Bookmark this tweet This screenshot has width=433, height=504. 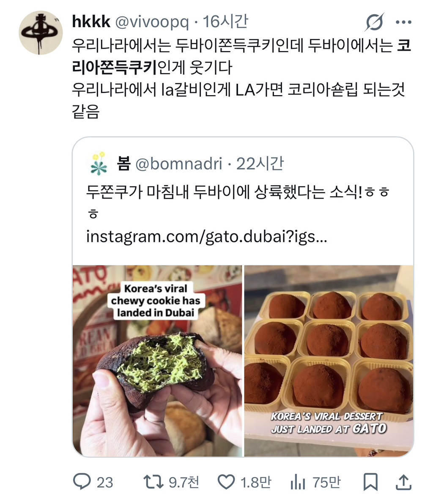click(x=370, y=482)
